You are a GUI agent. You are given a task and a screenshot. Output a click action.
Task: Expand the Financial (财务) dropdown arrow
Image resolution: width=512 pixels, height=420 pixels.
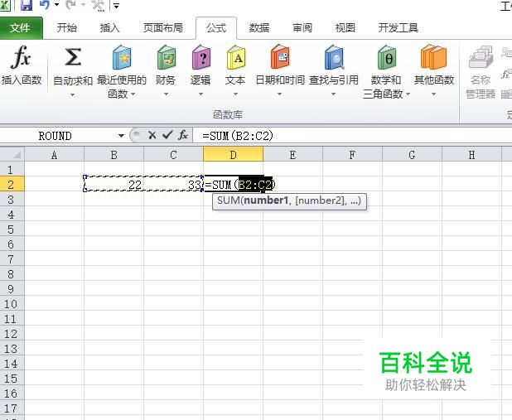pyautogui.click(x=166, y=94)
